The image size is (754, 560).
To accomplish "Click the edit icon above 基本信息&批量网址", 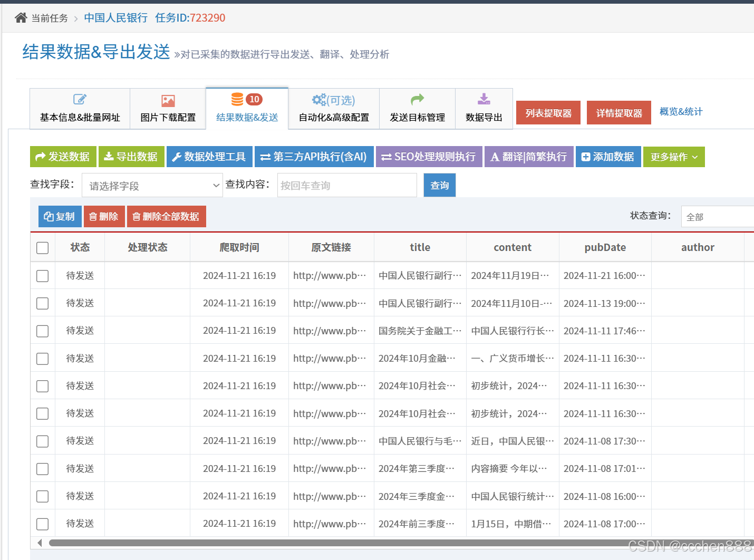I will tap(80, 99).
